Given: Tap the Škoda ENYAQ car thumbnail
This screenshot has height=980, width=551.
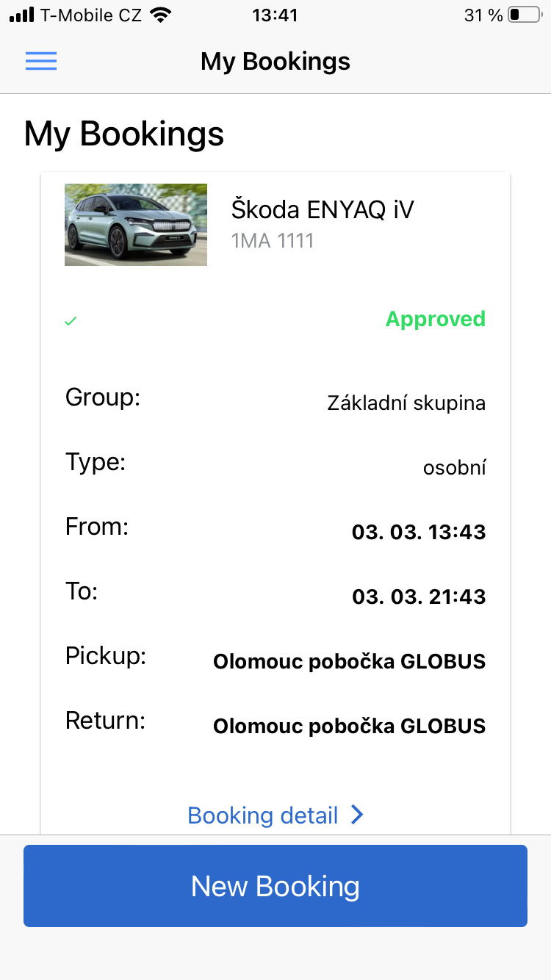Looking at the screenshot, I should [x=136, y=224].
